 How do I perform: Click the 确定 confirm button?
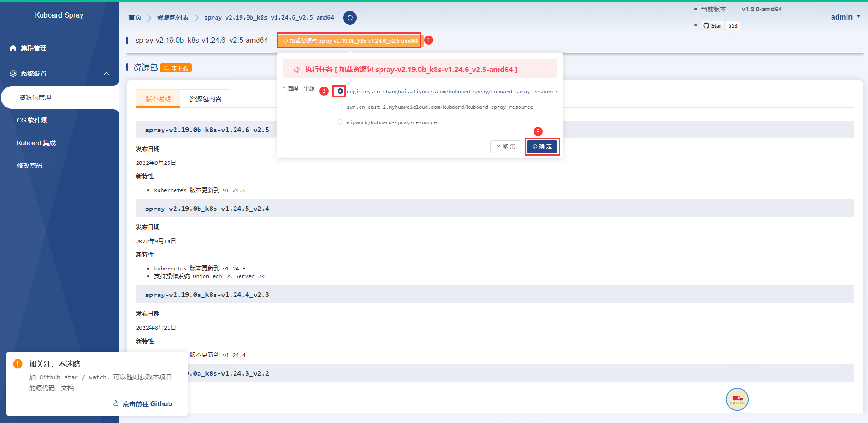coord(542,147)
